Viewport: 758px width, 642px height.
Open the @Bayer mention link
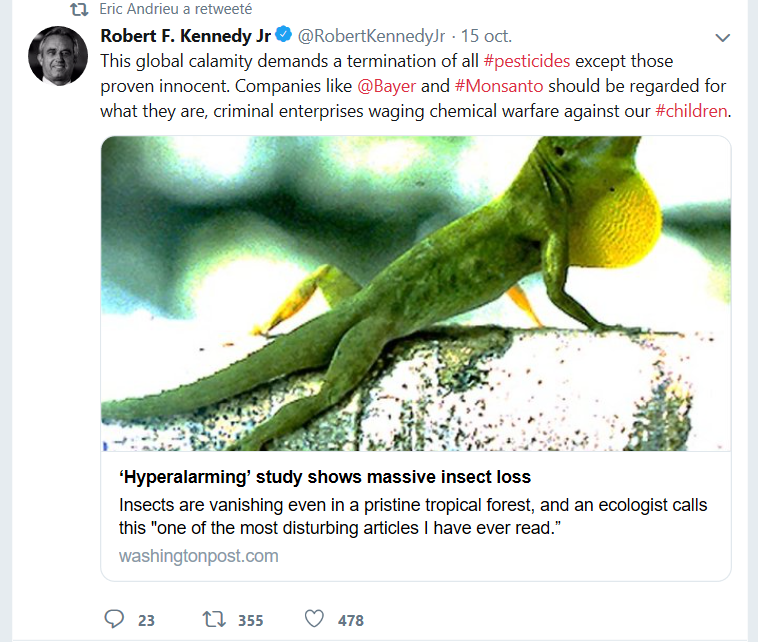click(x=385, y=86)
